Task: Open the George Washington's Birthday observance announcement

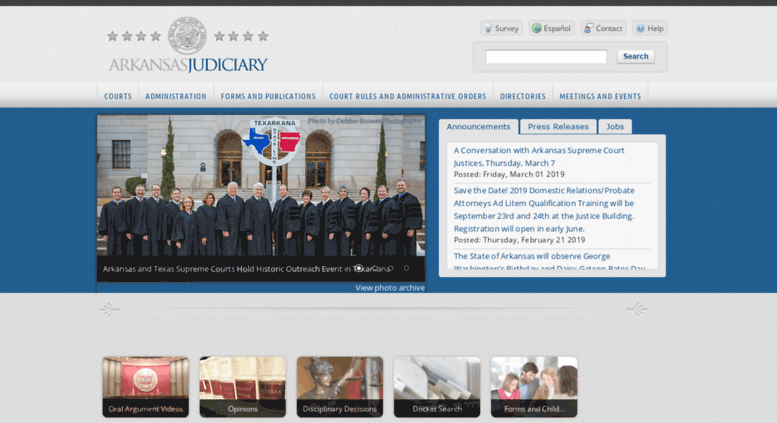Action: point(550,262)
